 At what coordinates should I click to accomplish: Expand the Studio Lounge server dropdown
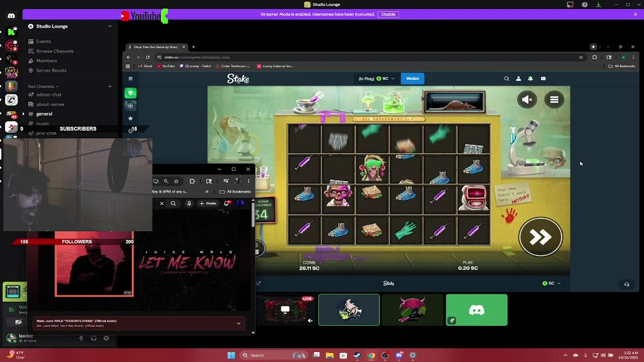(110, 26)
